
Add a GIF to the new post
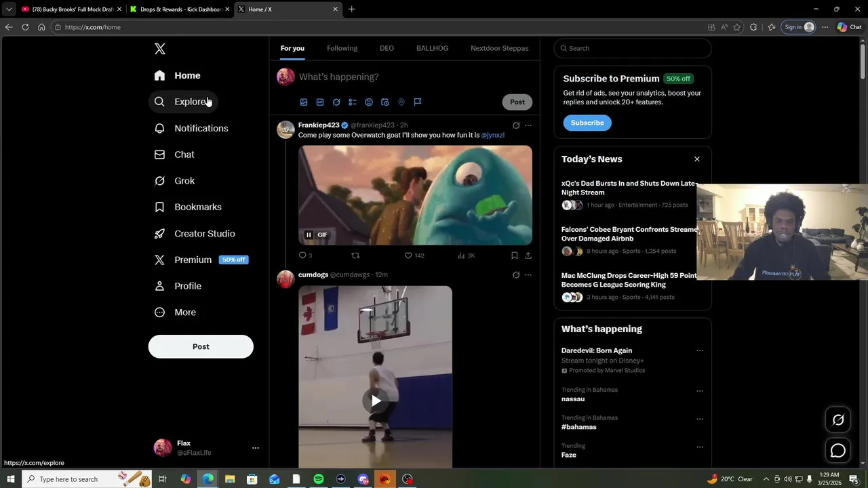tap(320, 102)
